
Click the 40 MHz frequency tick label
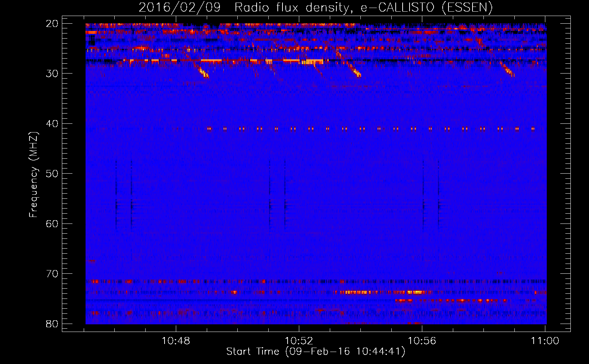52,124
